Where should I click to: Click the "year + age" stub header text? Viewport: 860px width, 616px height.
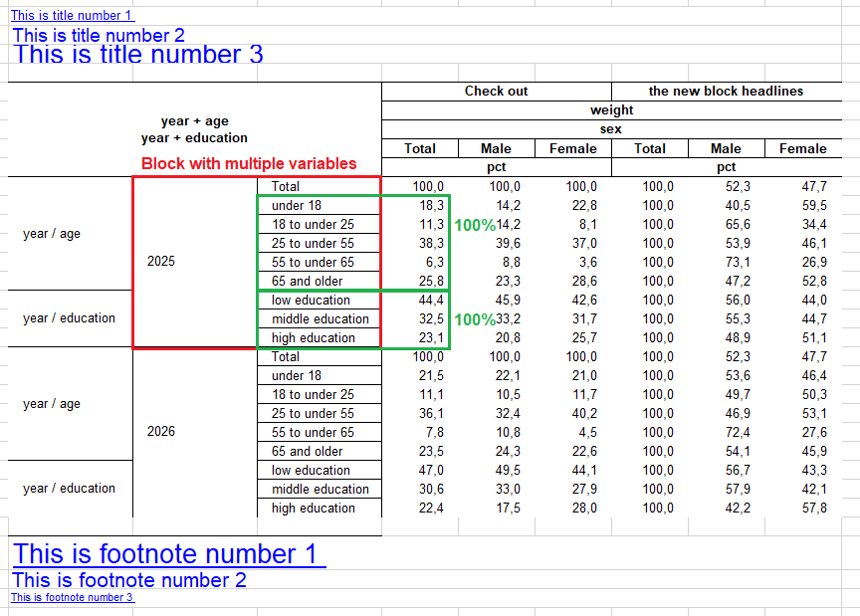[194, 122]
